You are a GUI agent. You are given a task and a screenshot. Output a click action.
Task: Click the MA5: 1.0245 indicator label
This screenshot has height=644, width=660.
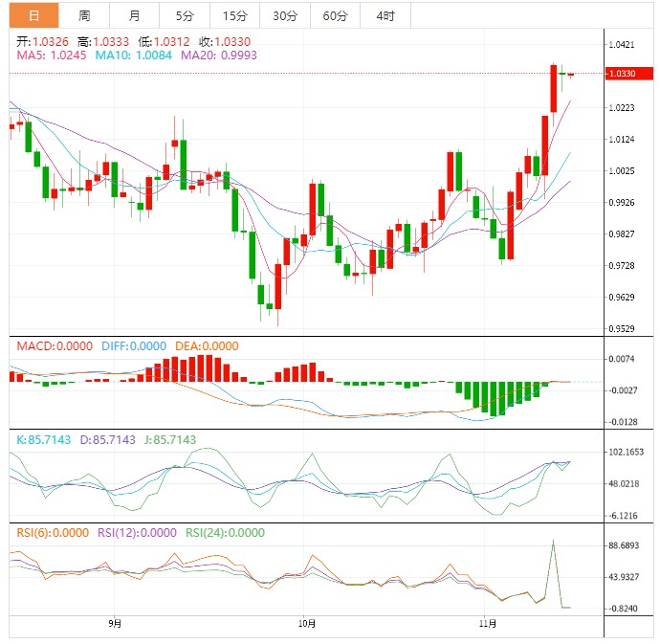point(52,56)
